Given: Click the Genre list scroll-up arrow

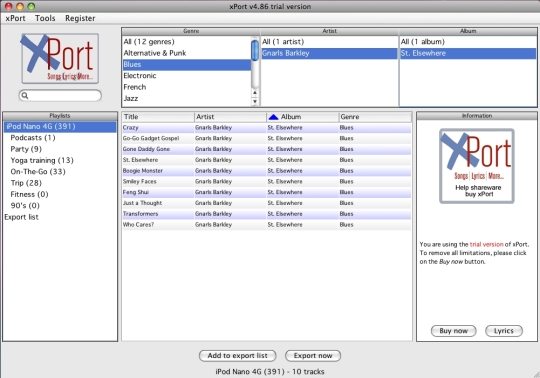Looking at the screenshot, I should (255, 93).
